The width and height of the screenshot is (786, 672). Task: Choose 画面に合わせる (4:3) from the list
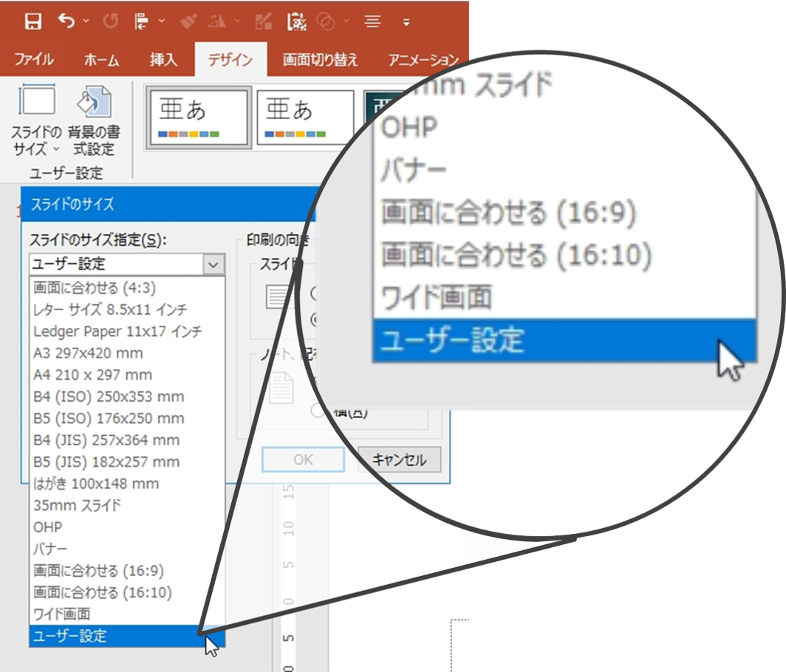tap(127, 288)
